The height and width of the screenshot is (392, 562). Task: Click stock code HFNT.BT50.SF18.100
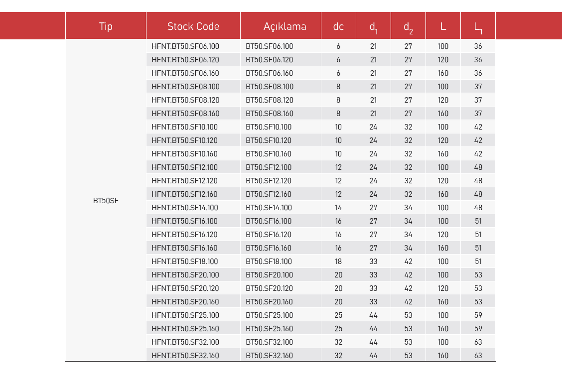(x=184, y=261)
